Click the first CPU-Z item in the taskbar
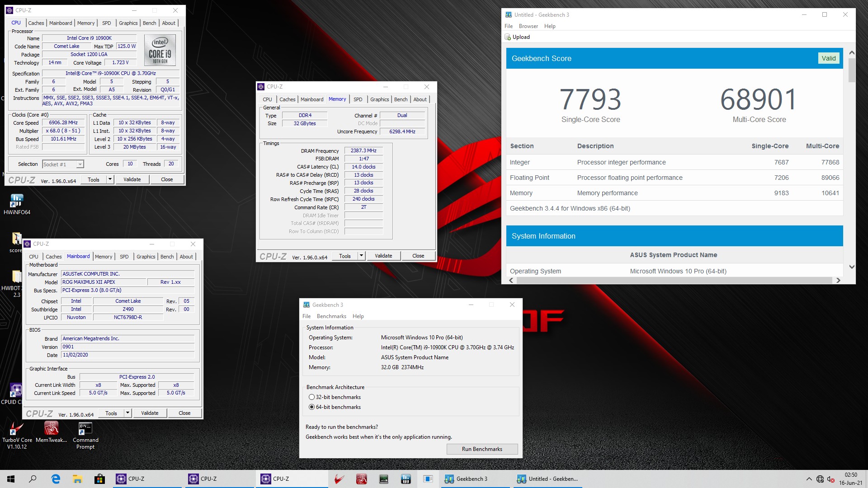The width and height of the screenshot is (868, 488). pos(147,479)
